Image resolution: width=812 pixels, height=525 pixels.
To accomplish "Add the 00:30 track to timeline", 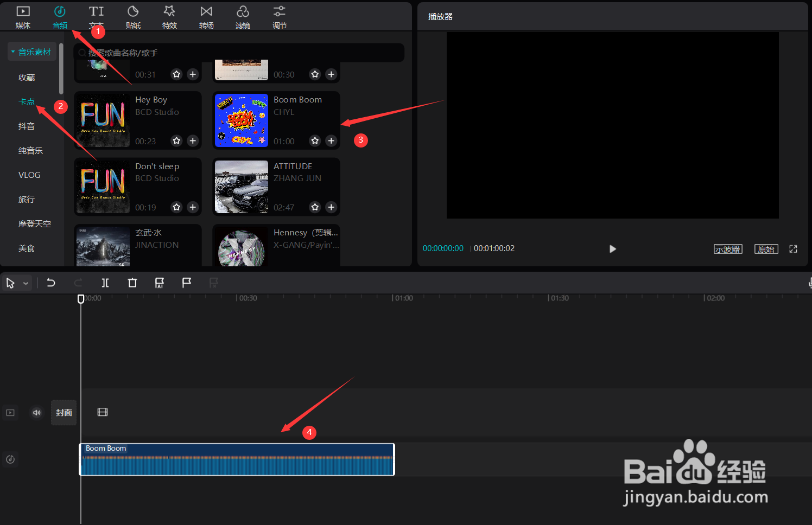I will [x=331, y=74].
